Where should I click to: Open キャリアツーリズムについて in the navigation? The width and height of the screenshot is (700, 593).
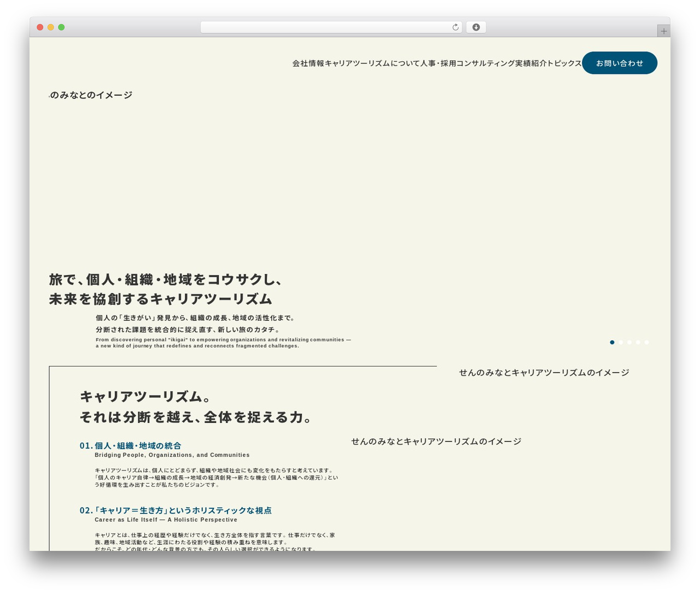coord(372,63)
